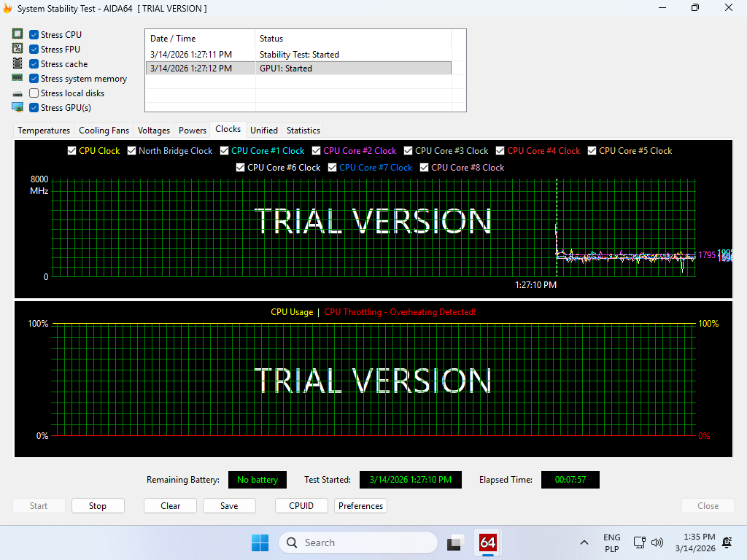Disable Stress system memory checkbox

pos(34,79)
